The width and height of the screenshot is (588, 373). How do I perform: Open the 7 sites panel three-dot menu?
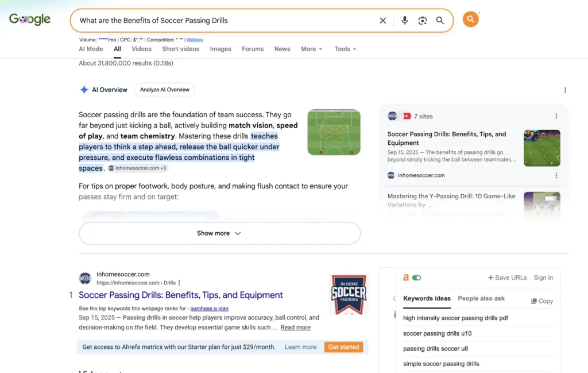tap(556, 116)
